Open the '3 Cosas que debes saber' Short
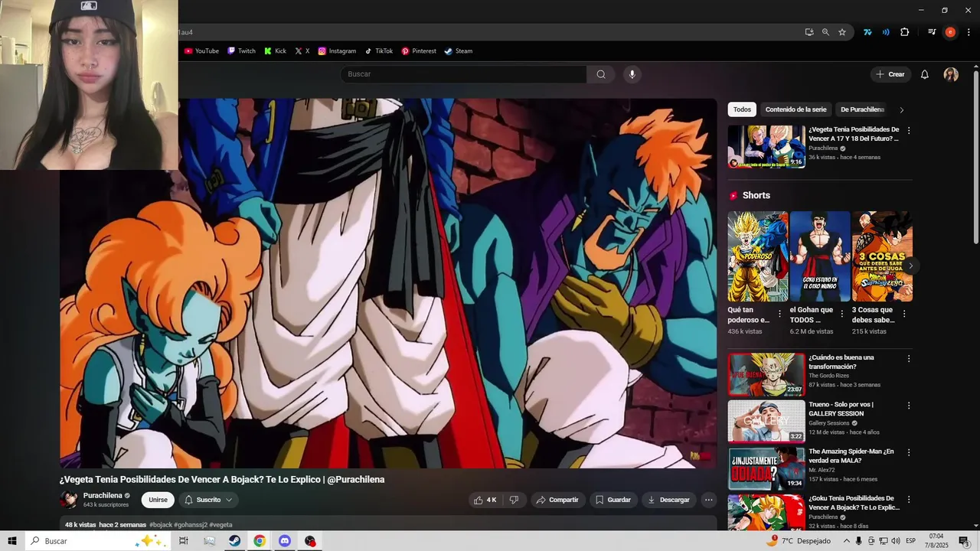 pos(882,256)
